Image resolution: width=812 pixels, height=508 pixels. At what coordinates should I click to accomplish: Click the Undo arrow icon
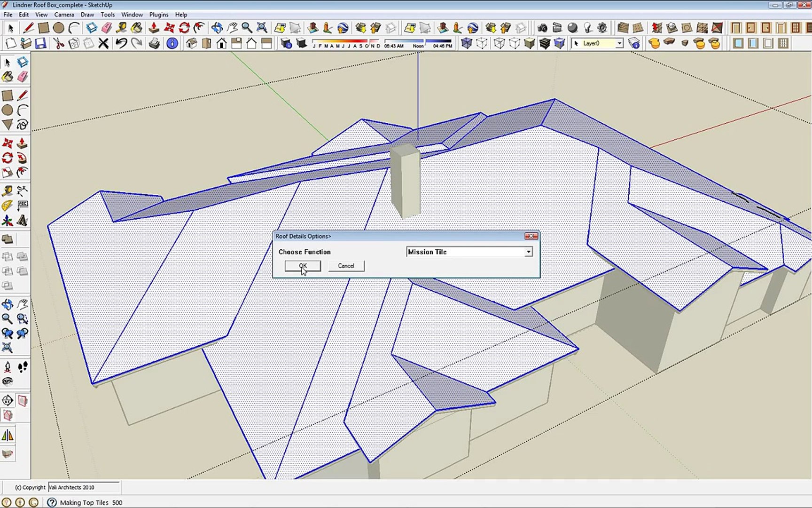121,44
